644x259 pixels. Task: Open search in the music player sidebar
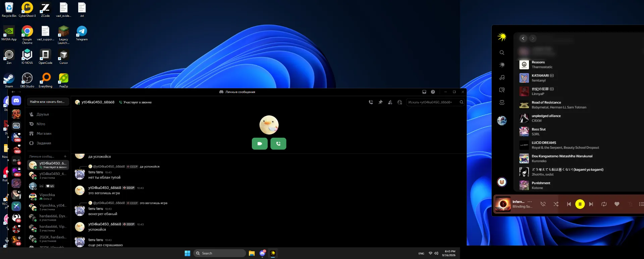502,52
